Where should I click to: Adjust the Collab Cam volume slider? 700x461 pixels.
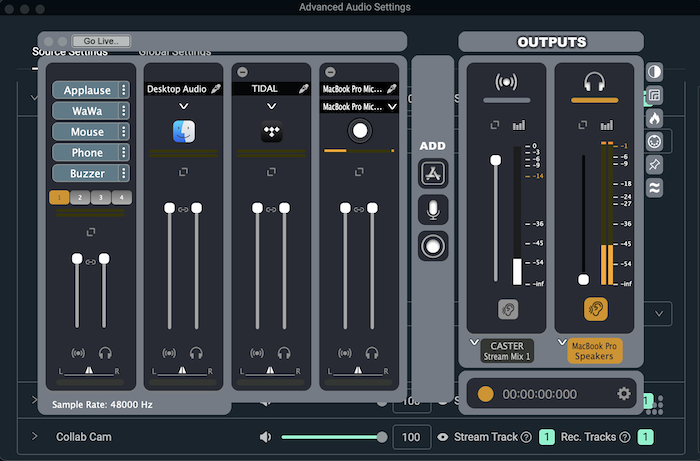click(334, 437)
